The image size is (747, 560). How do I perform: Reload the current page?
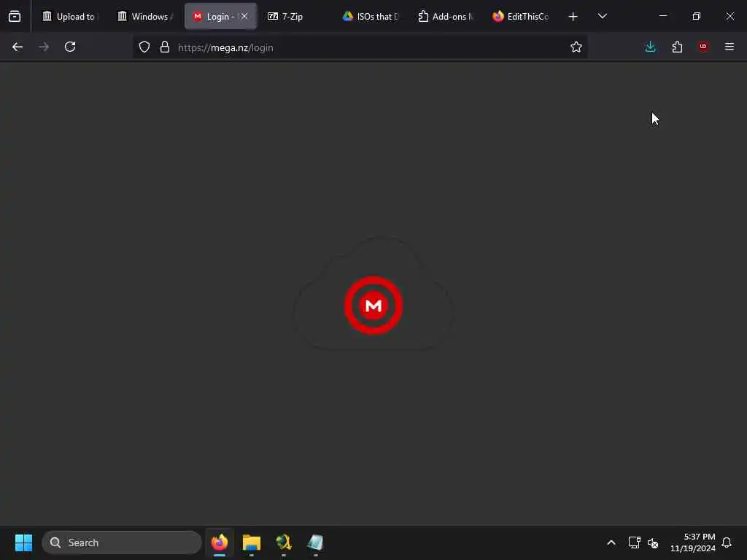[x=70, y=47]
